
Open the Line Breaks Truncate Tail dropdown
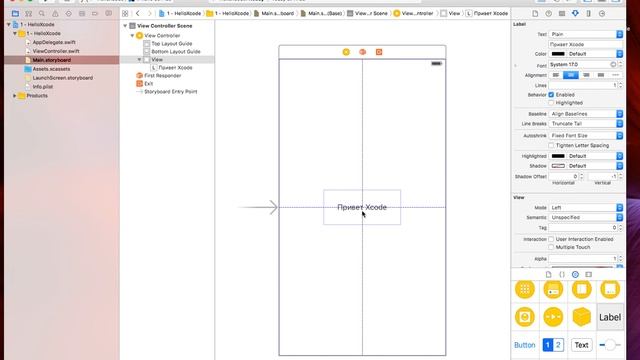[x=586, y=124]
